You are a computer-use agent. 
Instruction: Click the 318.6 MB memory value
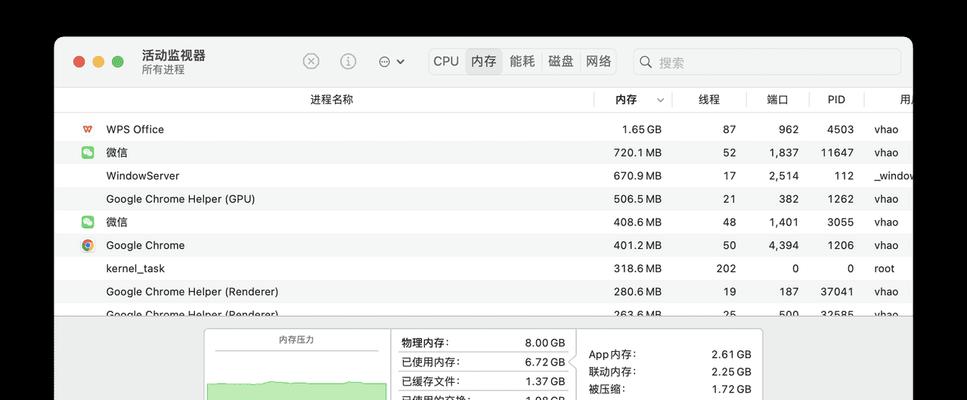[x=638, y=269]
